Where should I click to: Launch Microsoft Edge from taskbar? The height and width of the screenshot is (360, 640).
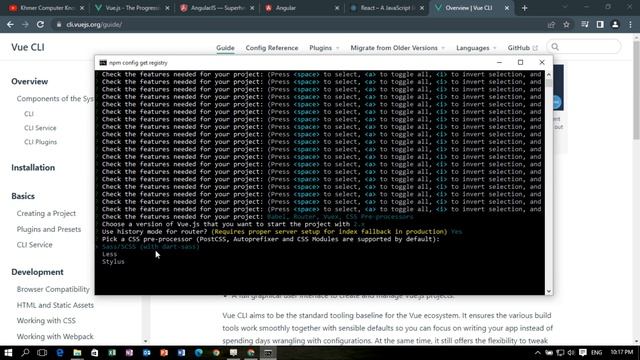pyautogui.click(x=60, y=353)
